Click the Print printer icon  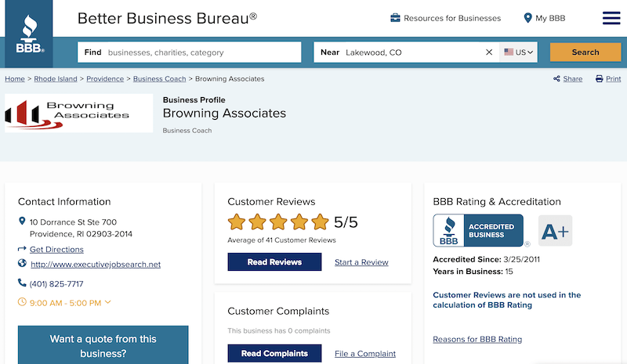(x=599, y=79)
